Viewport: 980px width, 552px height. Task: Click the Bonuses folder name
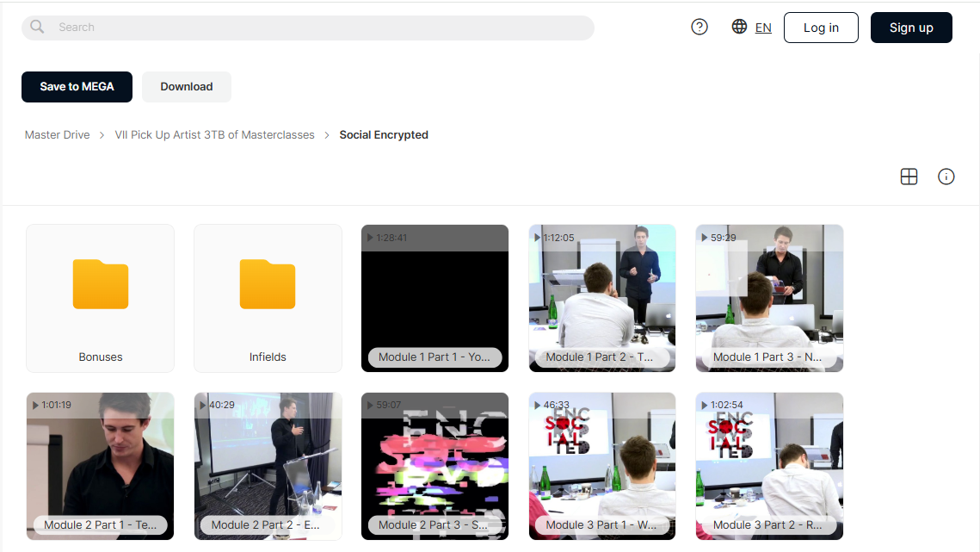[101, 357]
